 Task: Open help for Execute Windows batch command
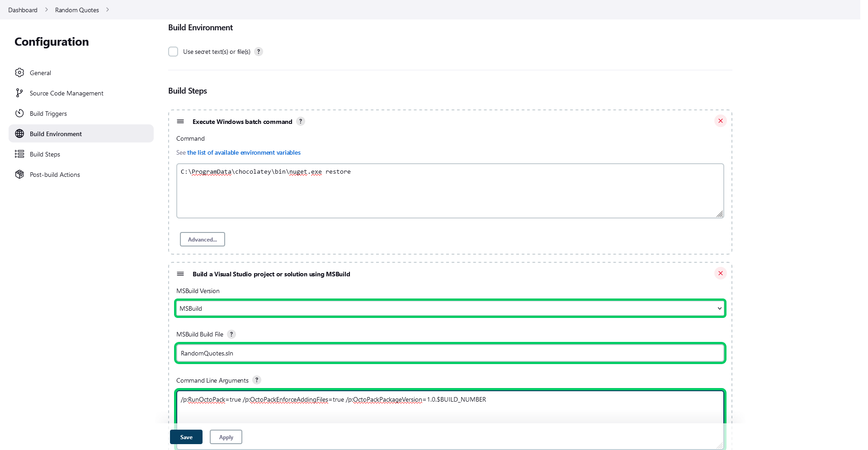301,121
